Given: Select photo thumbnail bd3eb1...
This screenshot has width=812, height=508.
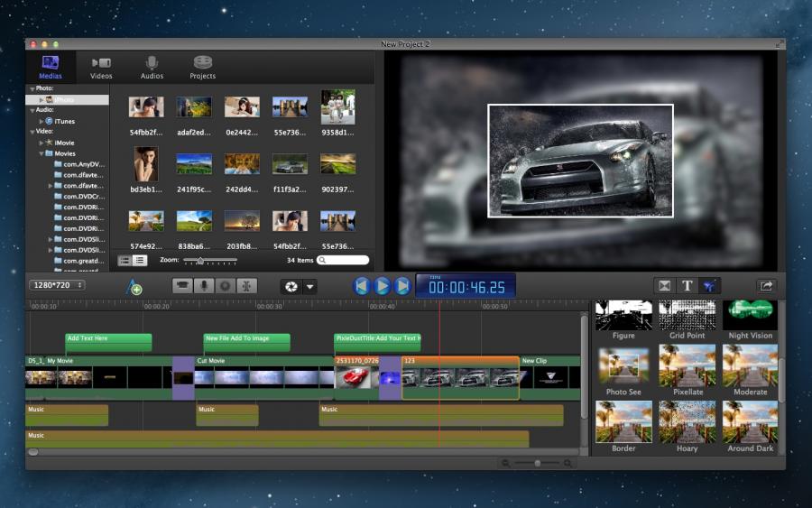Looking at the screenshot, I should click(x=146, y=163).
